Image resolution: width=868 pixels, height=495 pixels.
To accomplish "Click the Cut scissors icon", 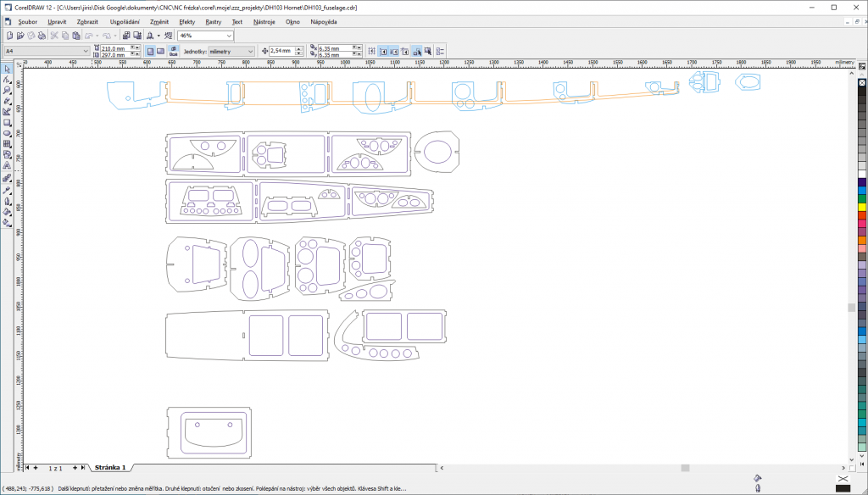I will tap(54, 36).
